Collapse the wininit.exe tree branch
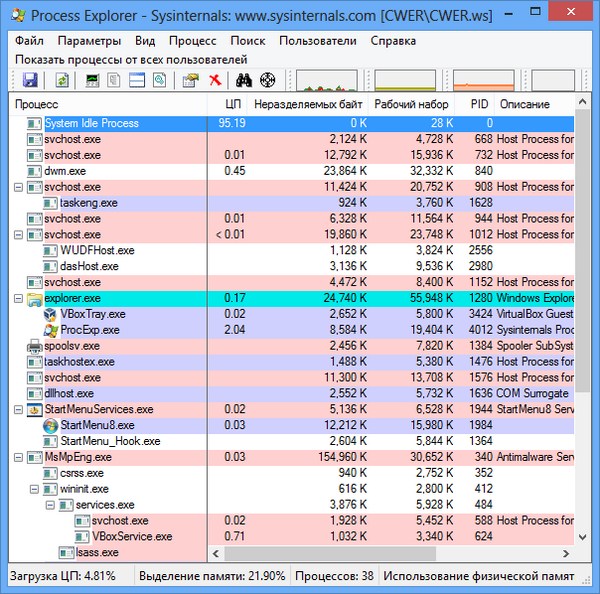The width and height of the screenshot is (600, 594). tap(35, 489)
